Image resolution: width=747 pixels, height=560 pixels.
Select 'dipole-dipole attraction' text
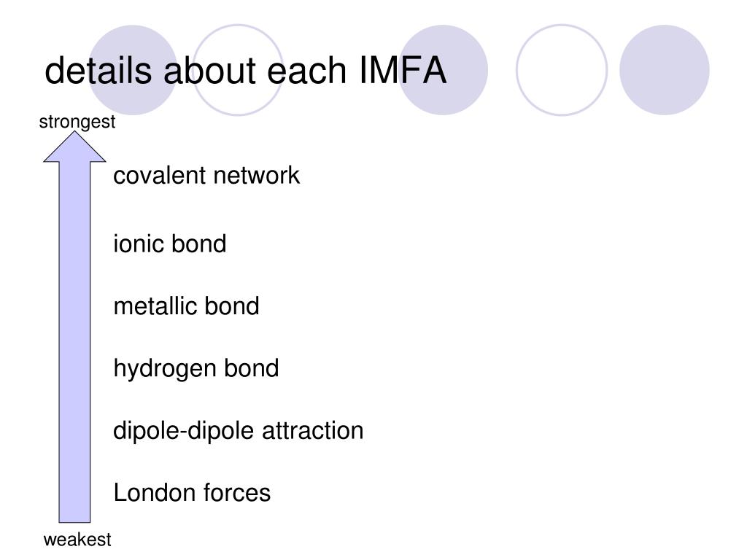click(239, 431)
